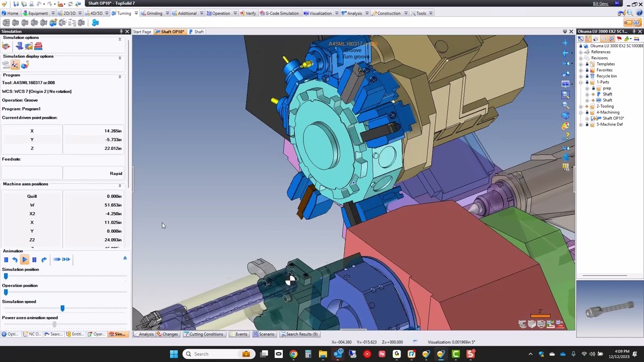Open Chrome from the taskbar
The image size is (644, 362).
point(293,354)
